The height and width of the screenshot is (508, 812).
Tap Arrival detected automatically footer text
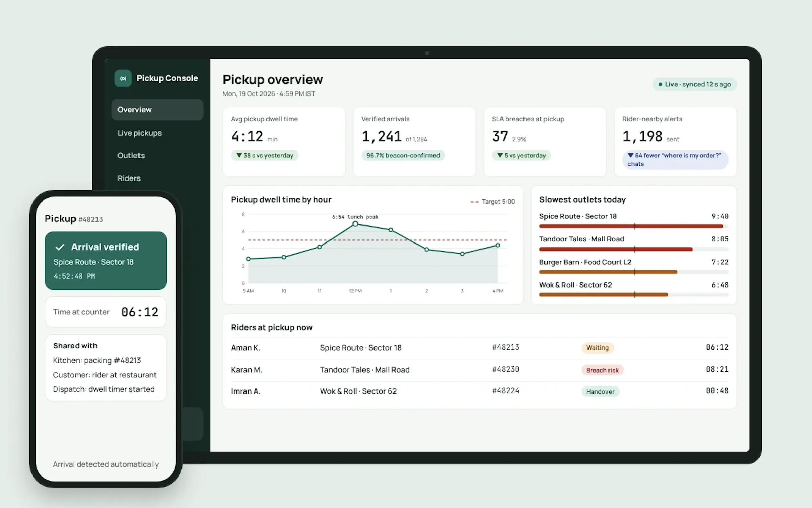coord(106,464)
